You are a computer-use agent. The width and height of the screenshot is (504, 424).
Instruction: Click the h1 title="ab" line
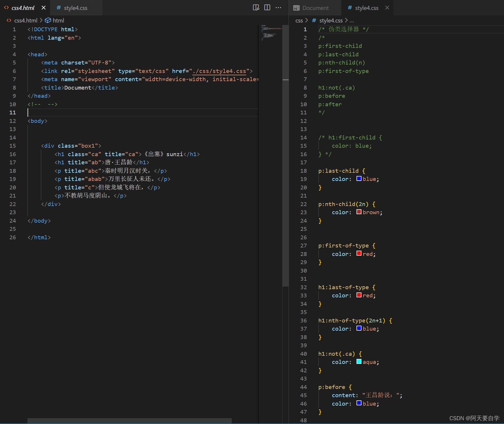(x=102, y=162)
